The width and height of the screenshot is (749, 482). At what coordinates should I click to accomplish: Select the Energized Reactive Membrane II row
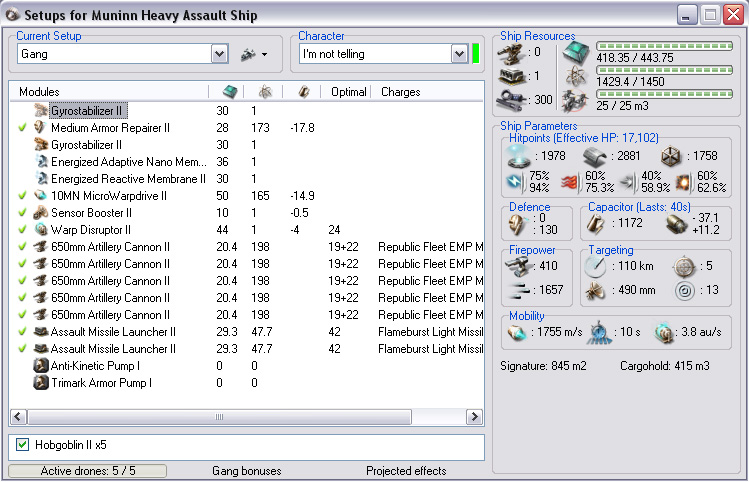(x=246, y=179)
